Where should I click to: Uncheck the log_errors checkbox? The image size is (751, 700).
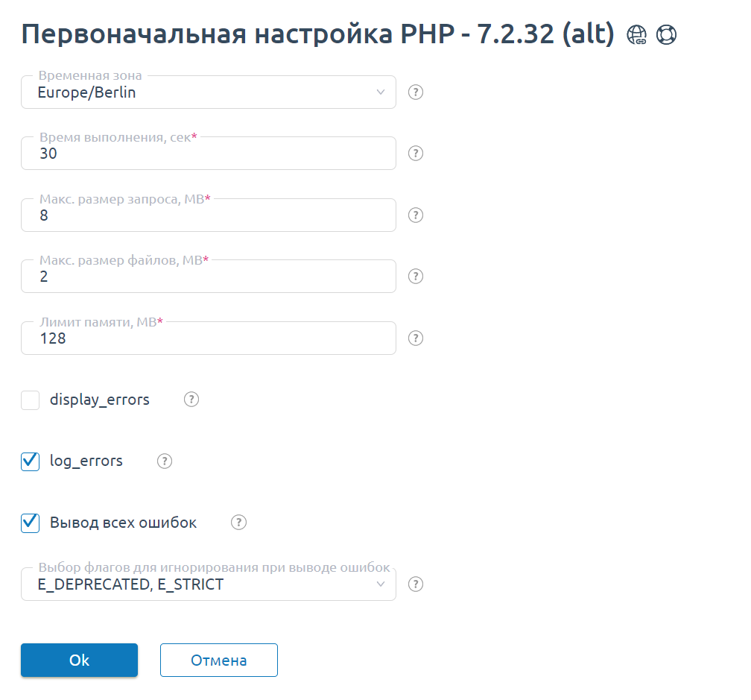tap(31, 461)
